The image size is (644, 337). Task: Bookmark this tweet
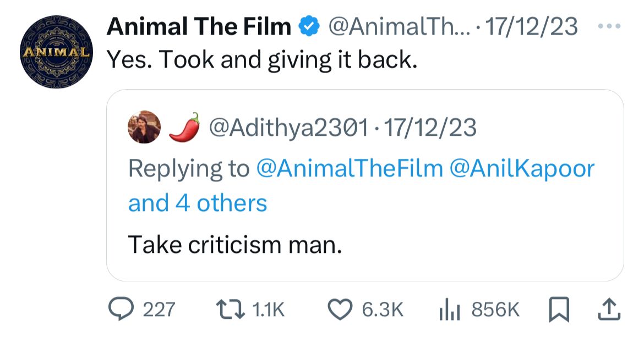(x=559, y=310)
